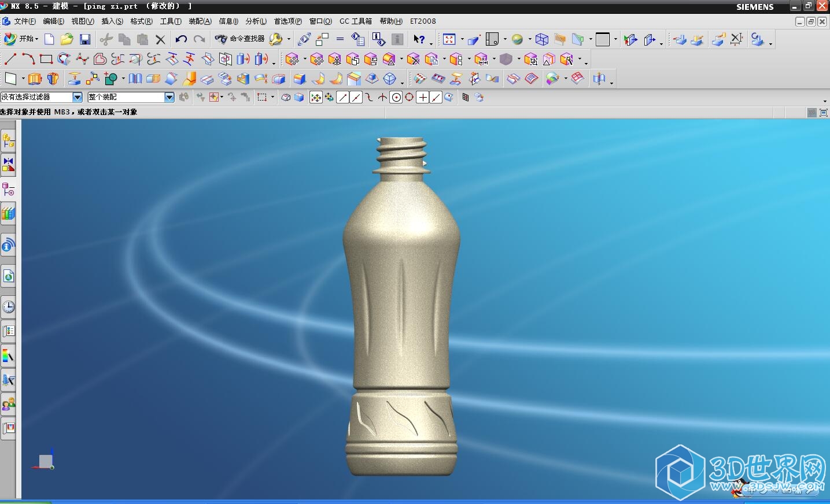Screen dimensions: 830x504
Task: Click the Delete X icon
Action: pos(160,39)
